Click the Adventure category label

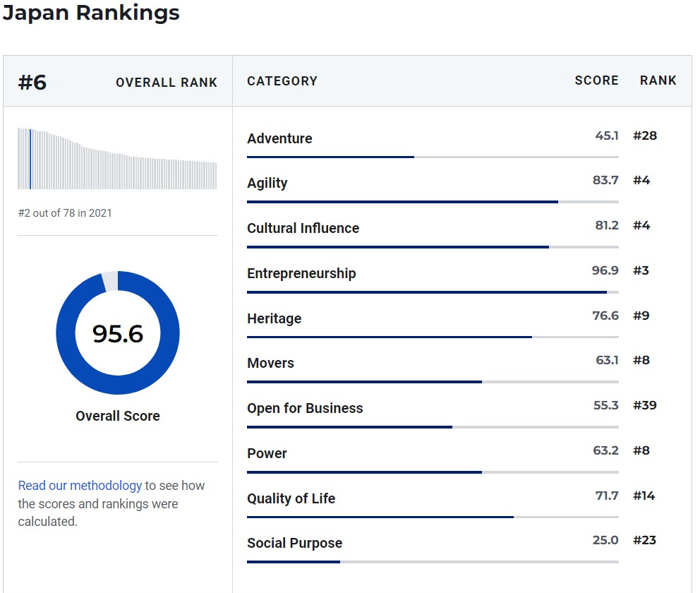tap(279, 138)
